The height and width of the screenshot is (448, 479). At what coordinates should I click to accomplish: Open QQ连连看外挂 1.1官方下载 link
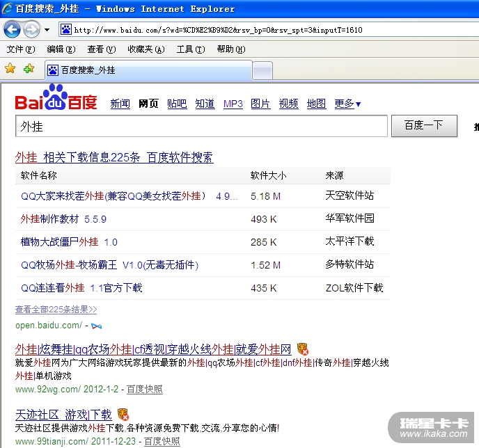pyautogui.click(x=81, y=288)
